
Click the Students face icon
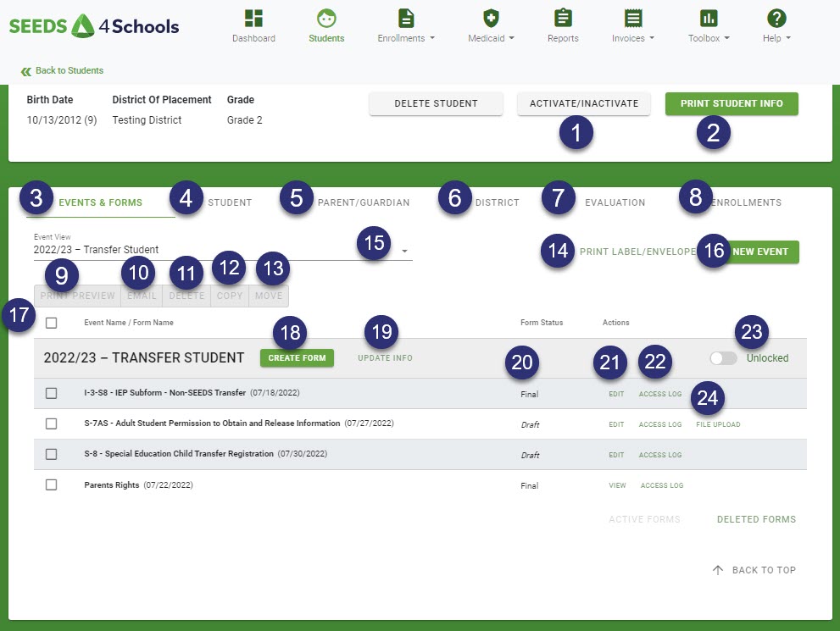coord(326,18)
